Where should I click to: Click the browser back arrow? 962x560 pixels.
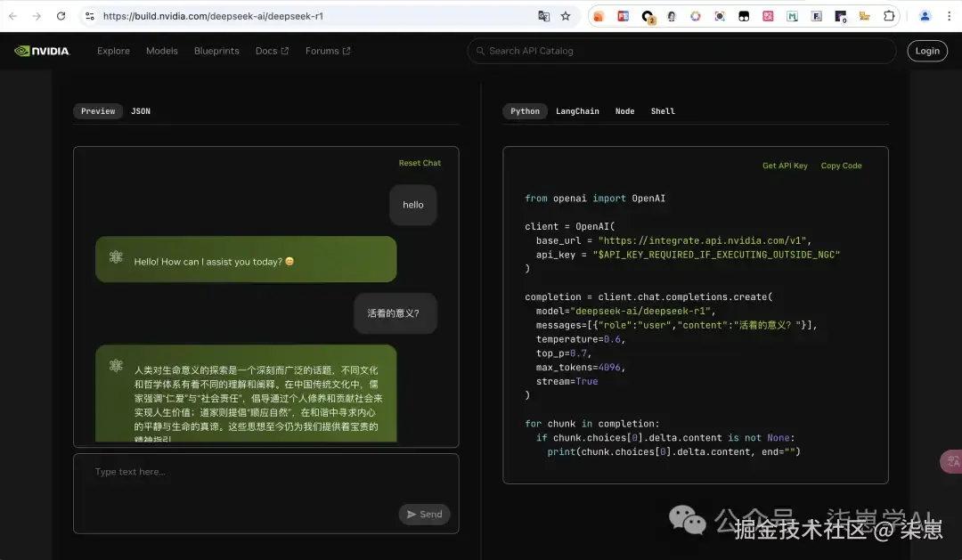coord(12,16)
